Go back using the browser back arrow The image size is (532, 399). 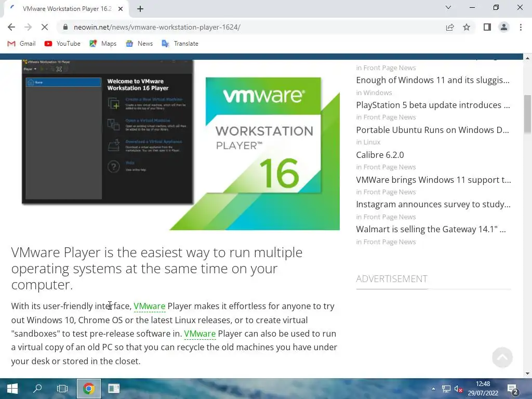[x=11, y=27]
